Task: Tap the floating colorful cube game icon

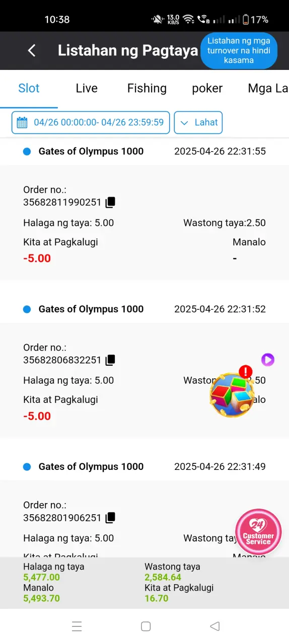Action: pyautogui.click(x=232, y=393)
